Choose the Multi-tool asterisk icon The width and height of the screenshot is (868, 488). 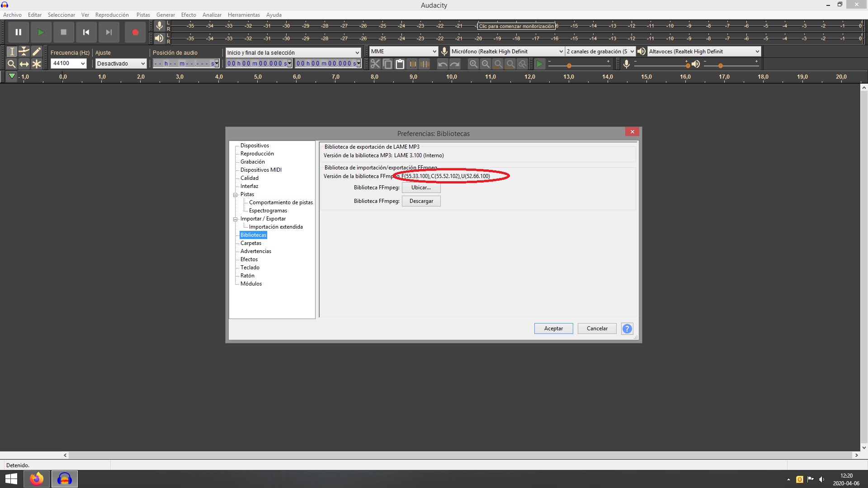point(37,64)
